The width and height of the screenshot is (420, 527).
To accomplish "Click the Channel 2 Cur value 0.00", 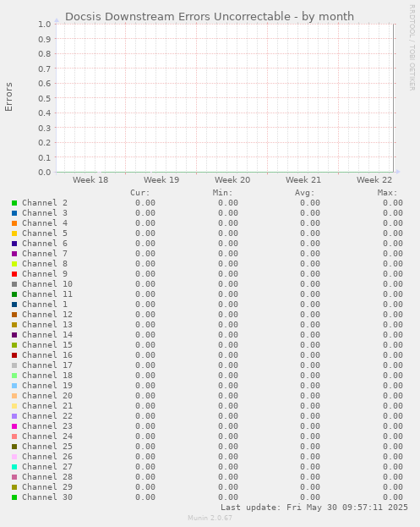I will (x=145, y=203).
